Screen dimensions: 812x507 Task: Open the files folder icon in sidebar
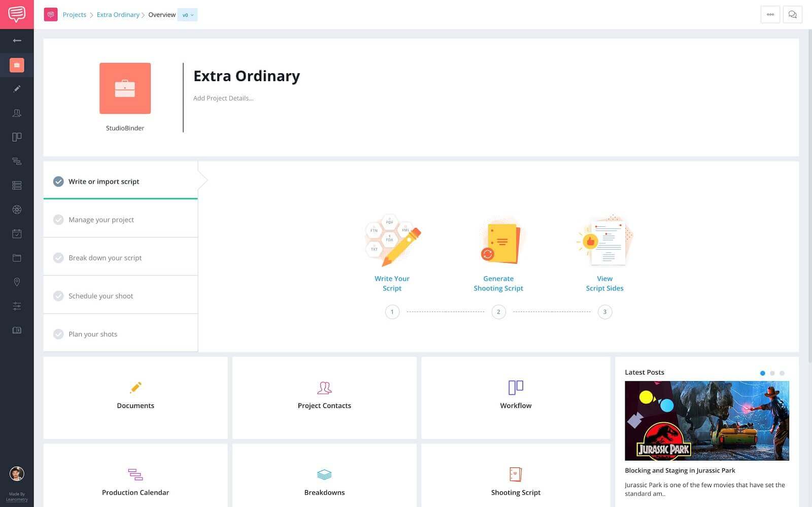click(x=17, y=258)
